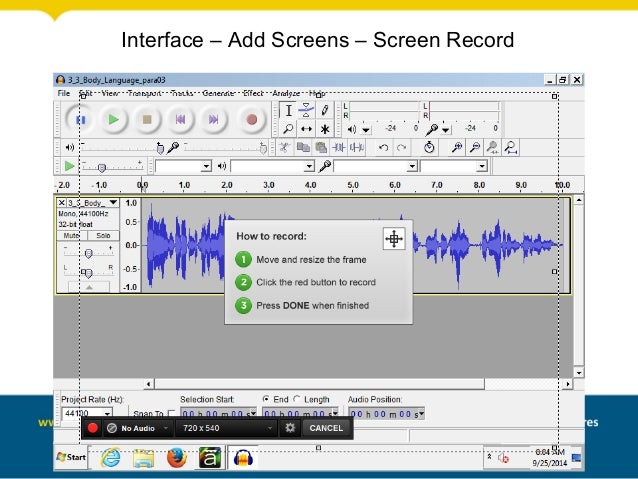Viewport: 638px width, 479px height.
Task: Open the Generate menu
Action: (218, 93)
